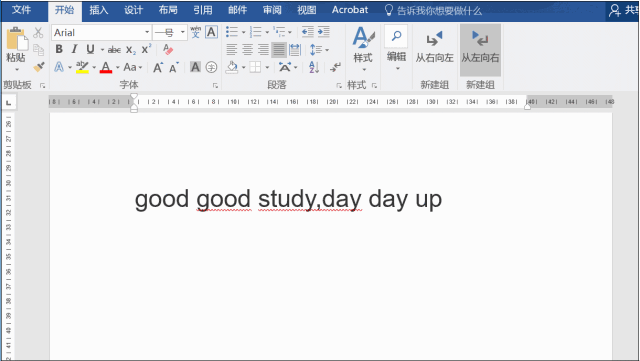Click the Increase Indent icon
This screenshot has width=640, height=361.
tap(324, 32)
